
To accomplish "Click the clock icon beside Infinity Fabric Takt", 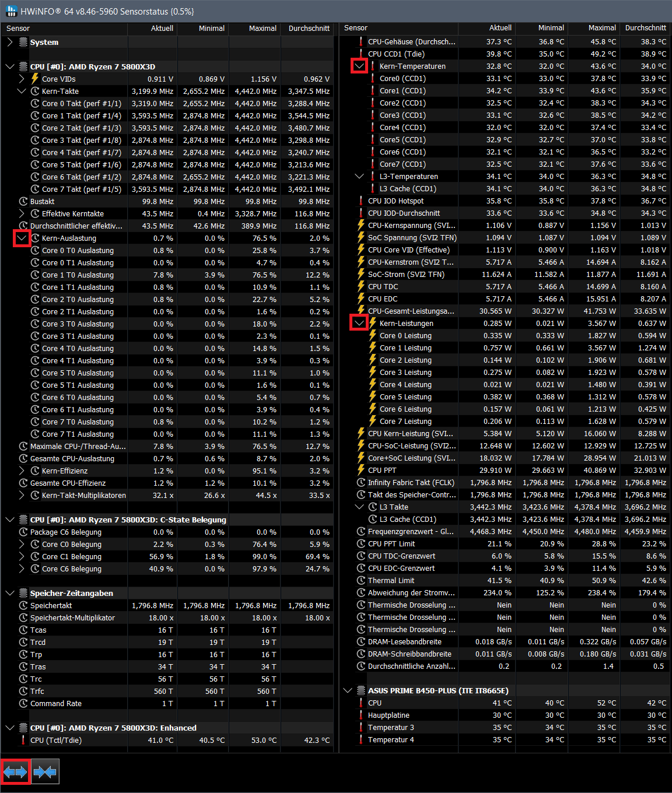I will (x=361, y=482).
